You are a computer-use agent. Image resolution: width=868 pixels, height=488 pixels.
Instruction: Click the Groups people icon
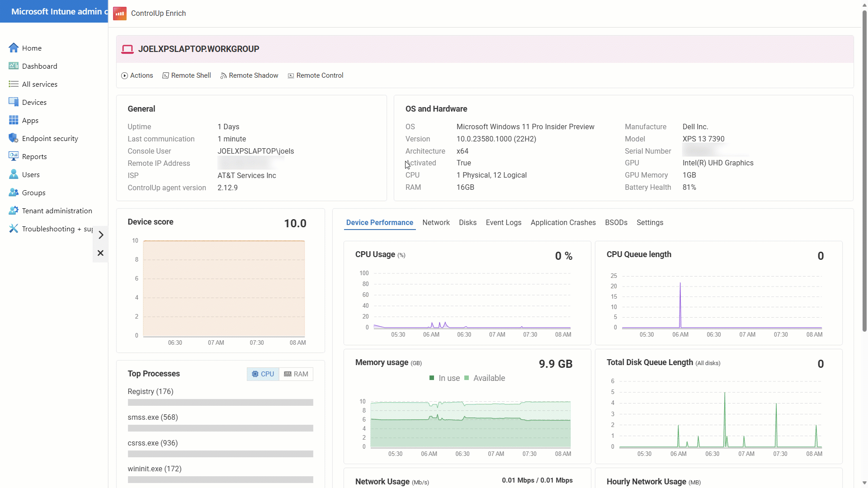point(14,192)
